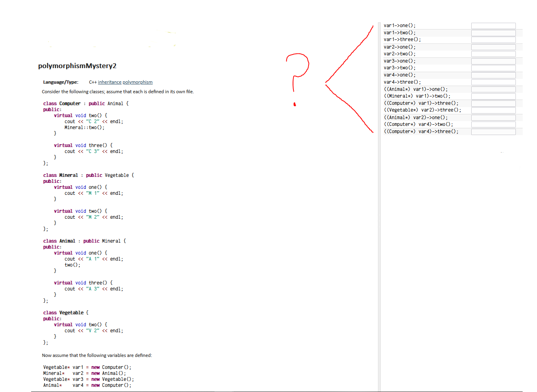Click the field beside ((Computer*) var1)->three();

(493, 103)
